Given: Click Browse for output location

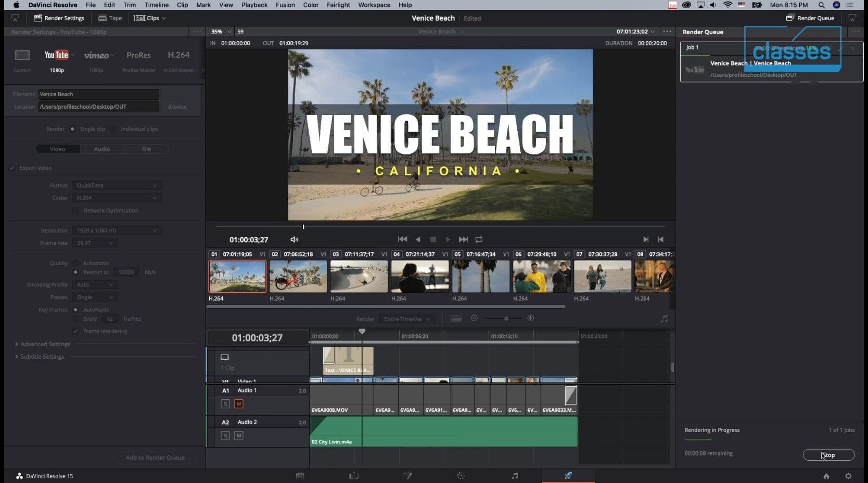Looking at the screenshot, I should pyautogui.click(x=177, y=107).
